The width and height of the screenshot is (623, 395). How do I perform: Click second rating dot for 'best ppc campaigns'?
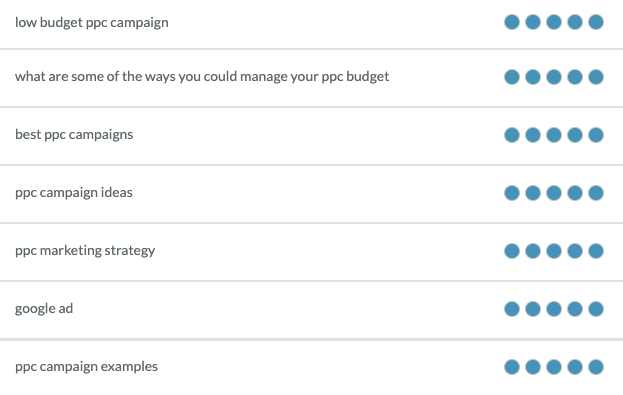click(533, 135)
